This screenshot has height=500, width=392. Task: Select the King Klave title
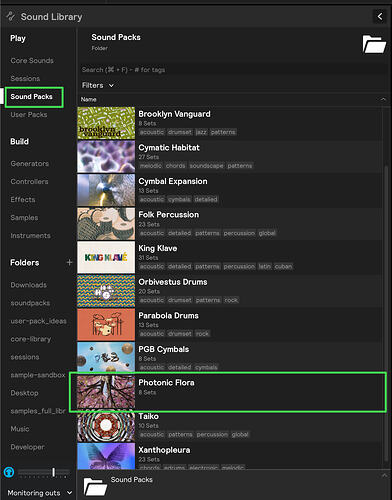coord(158,248)
